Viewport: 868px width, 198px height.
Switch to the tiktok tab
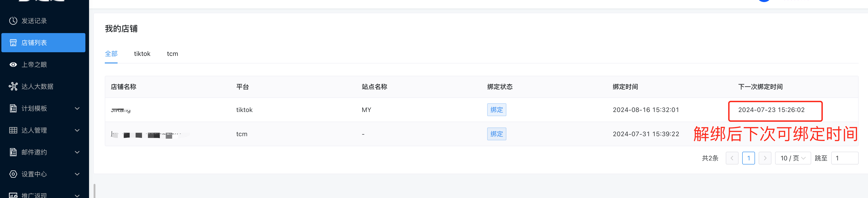(x=142, y=54)
